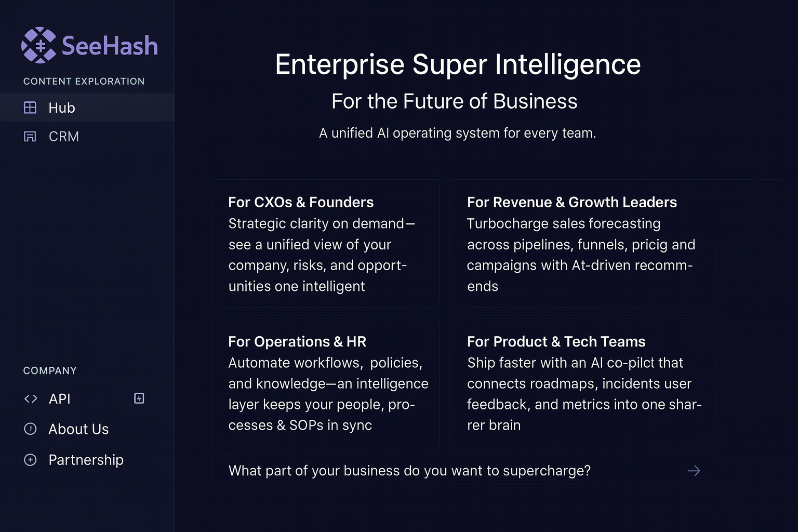Select the For CXOs & Founders card
The width and height of the screenshot is (798, 532).
coord(325,244)
